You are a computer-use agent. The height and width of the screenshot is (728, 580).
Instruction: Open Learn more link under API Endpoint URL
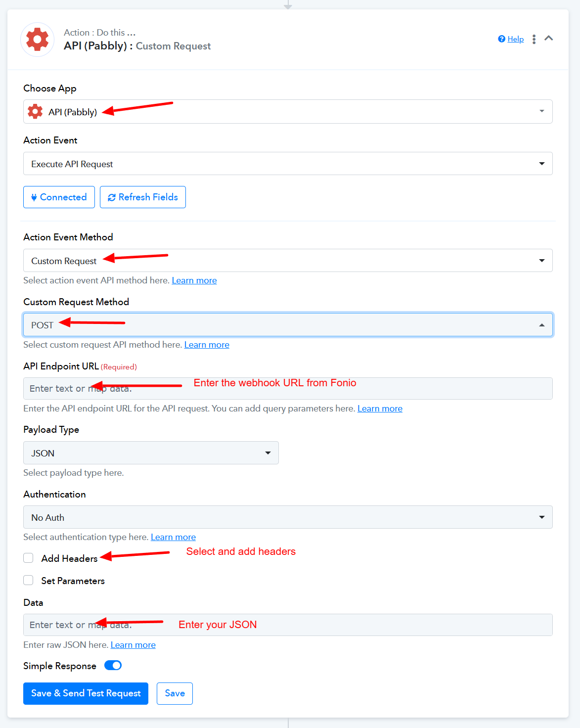click(380, 409)
